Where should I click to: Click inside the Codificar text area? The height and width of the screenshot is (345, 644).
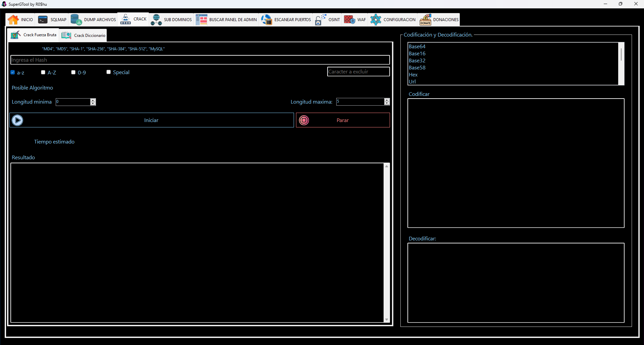coord(516,163)
